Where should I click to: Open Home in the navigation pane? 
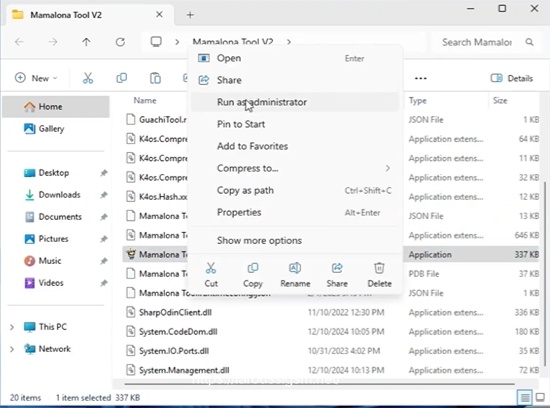56,107
